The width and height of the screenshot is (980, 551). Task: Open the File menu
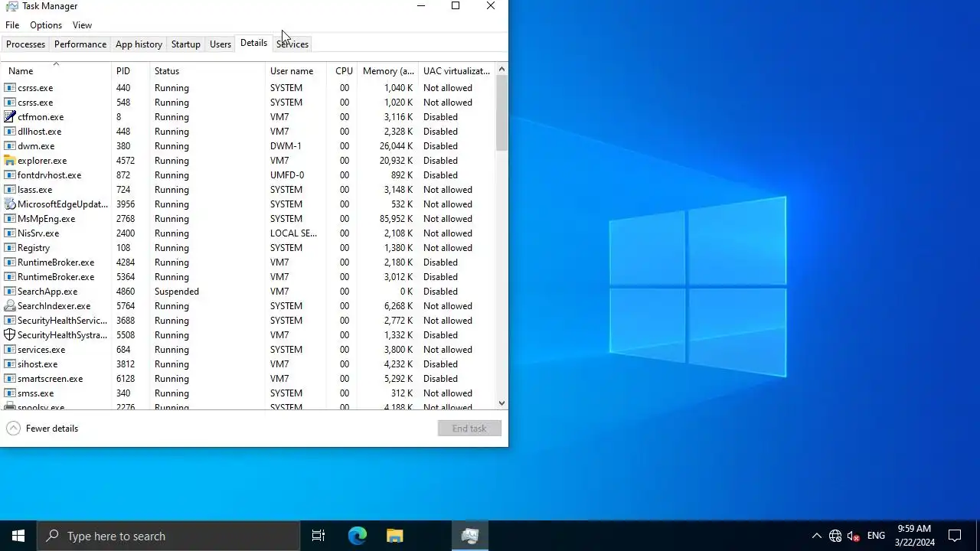(x=12, y=25)
